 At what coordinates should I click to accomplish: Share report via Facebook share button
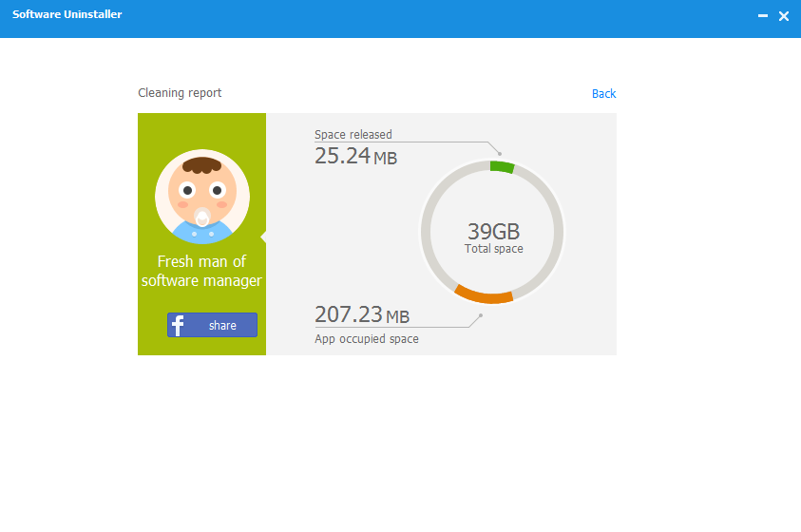click(212, 325)
